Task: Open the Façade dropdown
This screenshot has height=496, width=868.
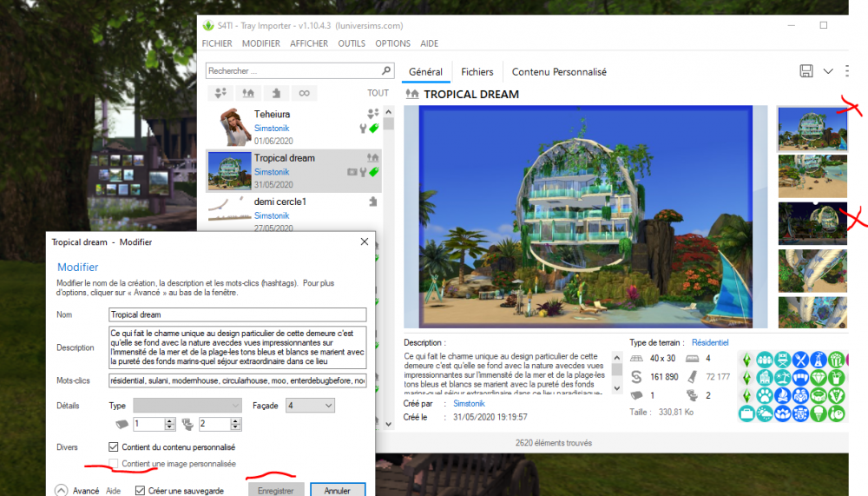Action: 310,406
